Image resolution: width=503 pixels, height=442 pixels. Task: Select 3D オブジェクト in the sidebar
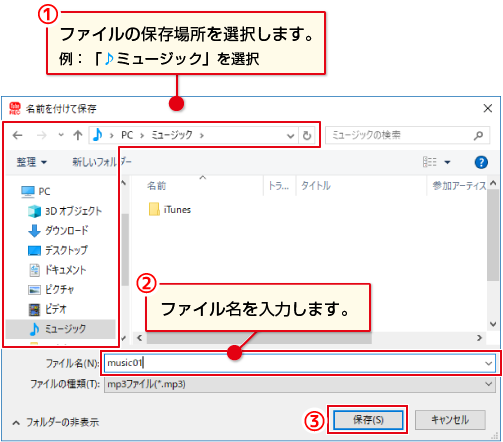pos(65,211)
